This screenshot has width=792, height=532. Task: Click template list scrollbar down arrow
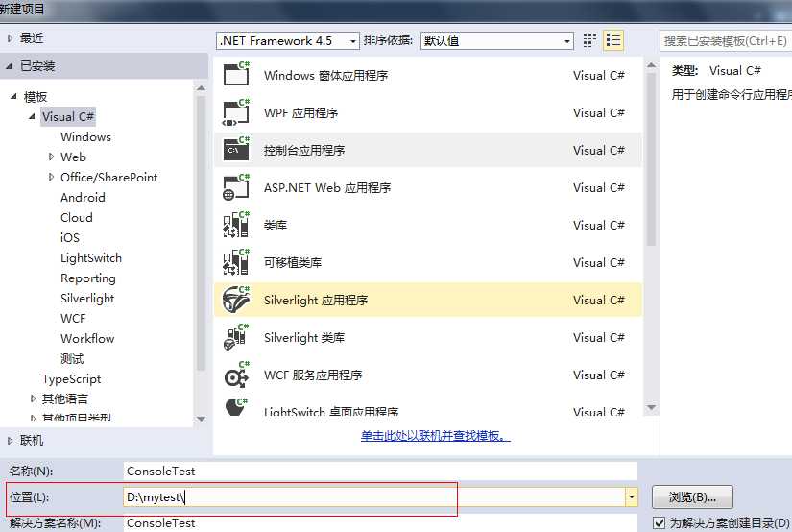click(x=651, y=407)
